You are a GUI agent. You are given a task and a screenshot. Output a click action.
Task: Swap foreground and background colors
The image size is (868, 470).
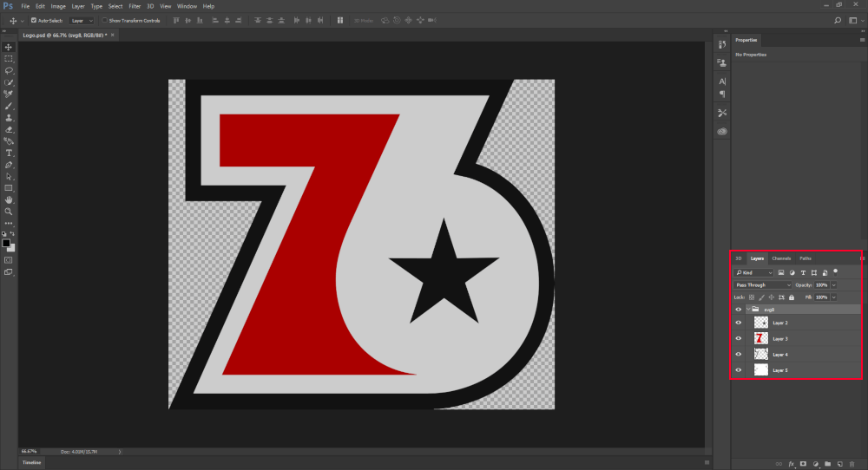coord(12,234)
